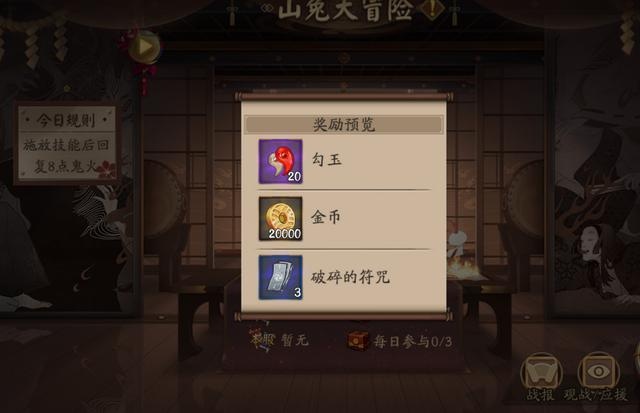The width and height of the screenshot is (640, 413).
Task: Click the 勾玉 reward label
Action: (x=327, y=160)
